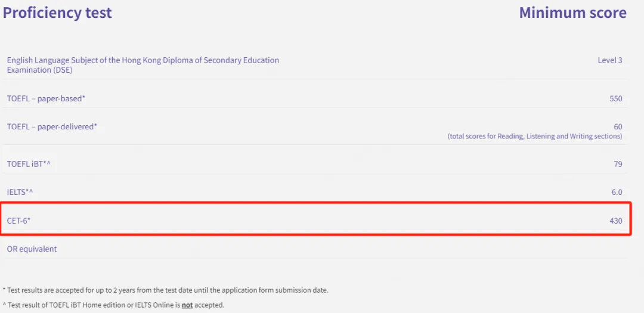Click the 'Level 3' score value

609,60
